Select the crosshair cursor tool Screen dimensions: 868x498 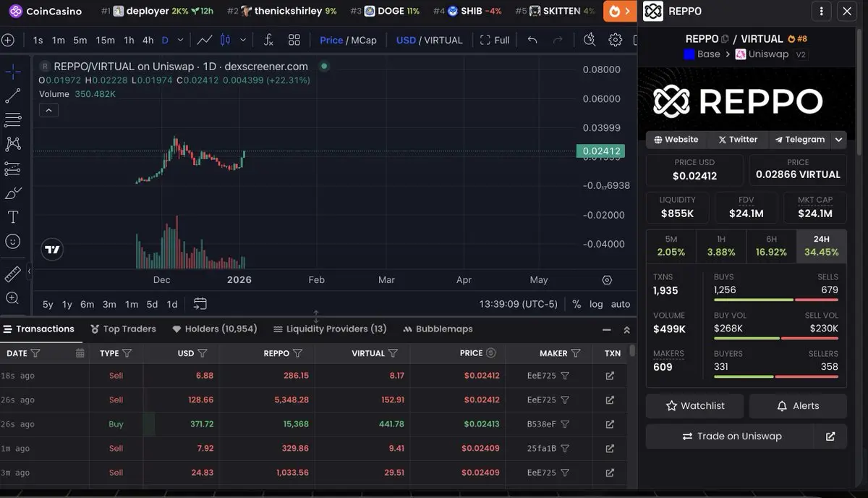[13, 71]
